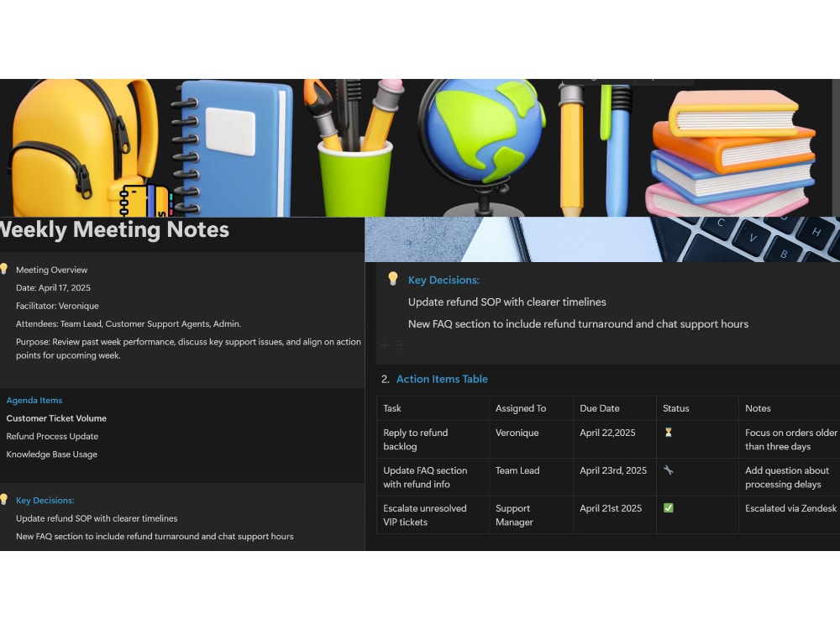Select Refund Process Update agenda item
Image resolution: width=840 pixels, height=630 pixels.
(x=52, y=436)
